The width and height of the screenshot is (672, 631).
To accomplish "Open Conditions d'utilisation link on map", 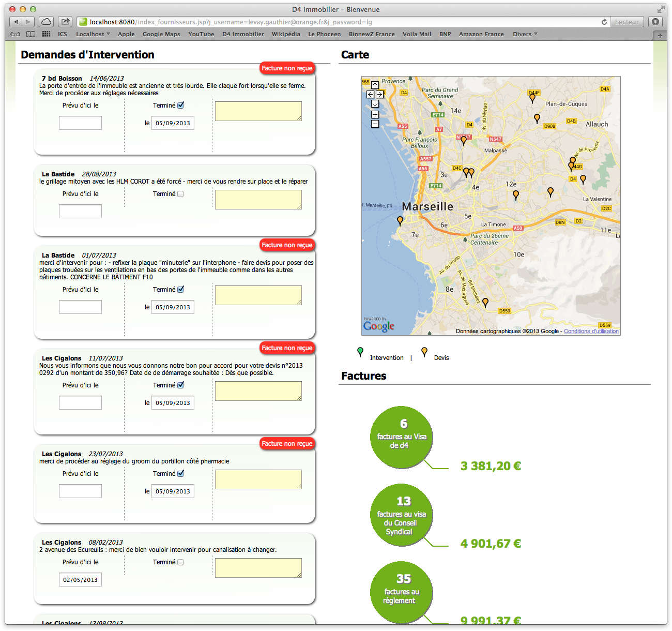I will [591, 331].
